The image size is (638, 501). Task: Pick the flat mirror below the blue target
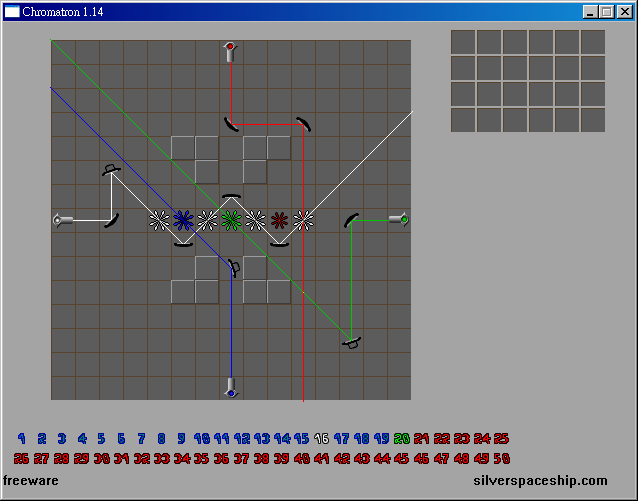tap(184, 244)
